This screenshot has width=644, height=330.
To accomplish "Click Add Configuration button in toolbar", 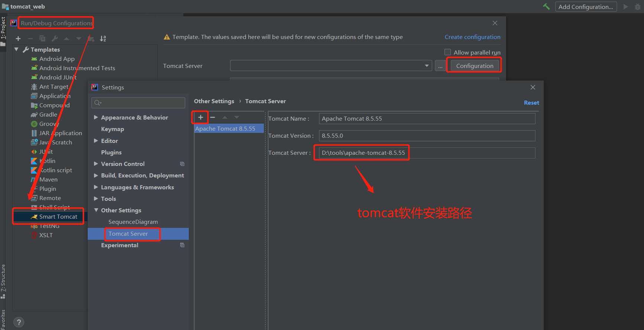I will (x=586, y=7).
